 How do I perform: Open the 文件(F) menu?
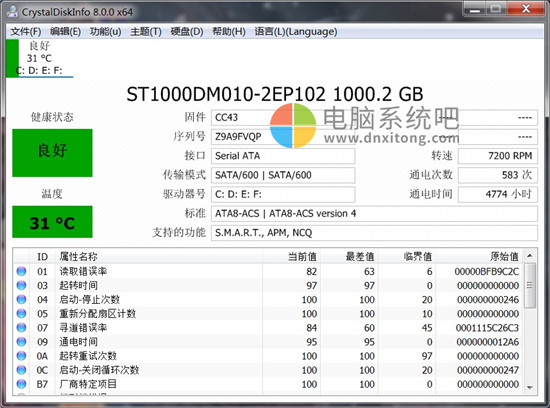click(x=26, y=32)
